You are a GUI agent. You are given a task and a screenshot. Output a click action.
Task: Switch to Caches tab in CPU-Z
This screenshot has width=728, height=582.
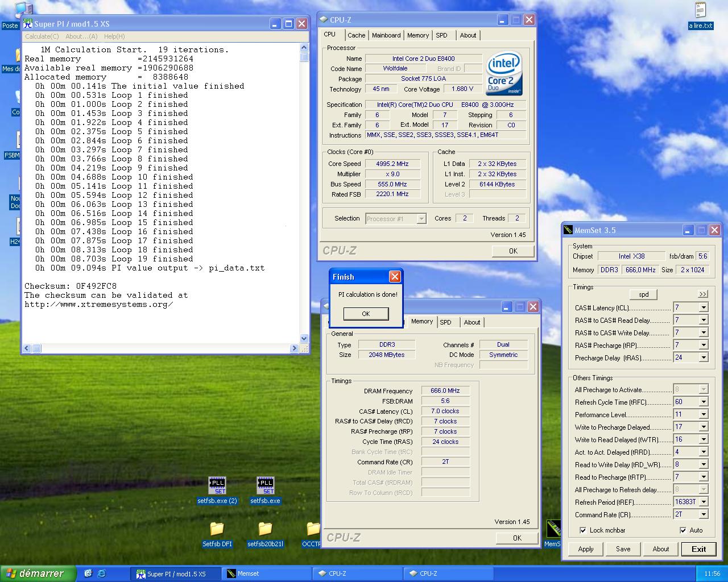[x=356, y=35]
